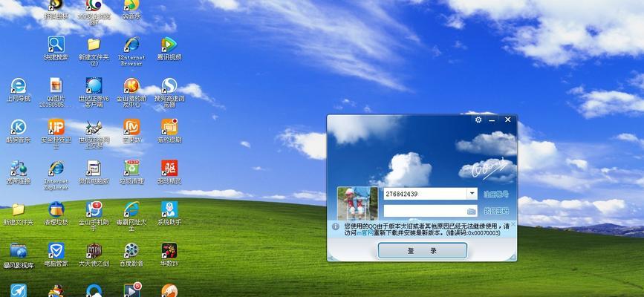Select the 芒果TV desktop shortcut
The image size is (644, 297).
[131, 131]
